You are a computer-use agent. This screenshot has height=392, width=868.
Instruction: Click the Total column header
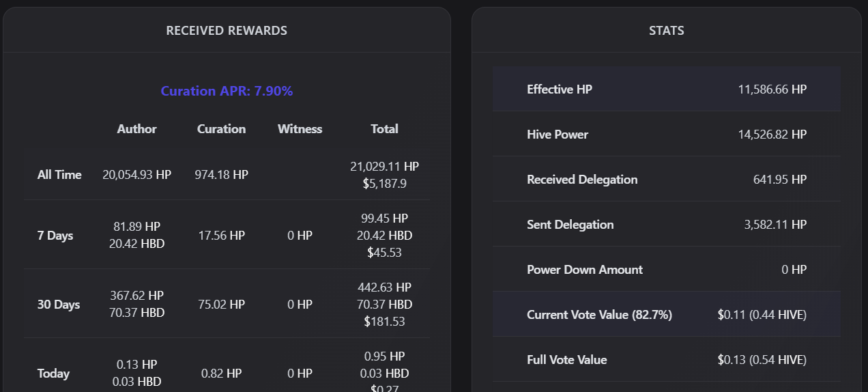[384, 129]
